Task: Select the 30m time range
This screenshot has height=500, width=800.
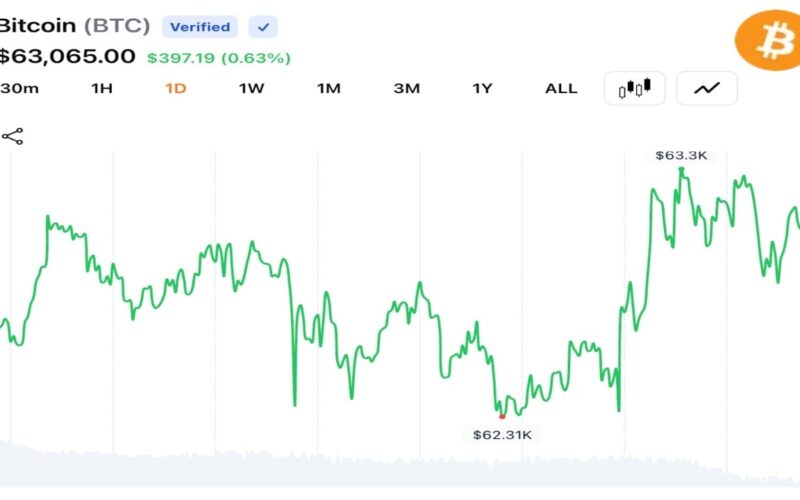Action: tap(19, 88)
